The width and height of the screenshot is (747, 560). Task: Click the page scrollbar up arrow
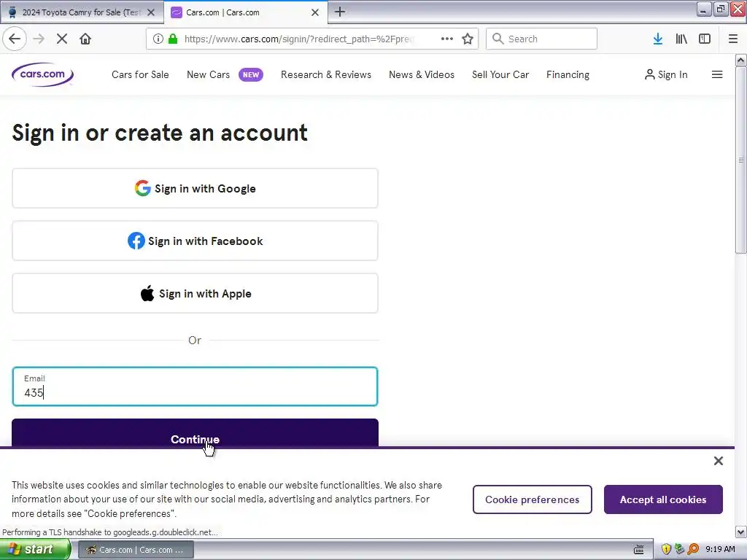point(741,60)
